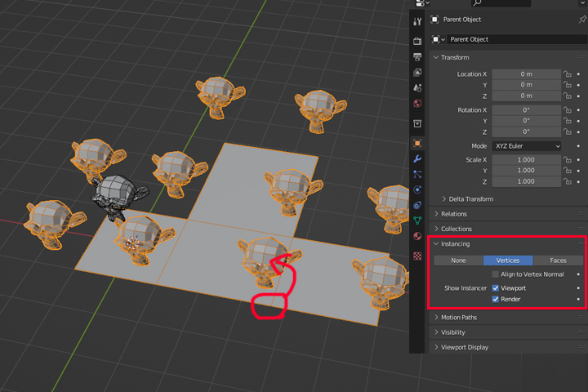Viewport: 588px width, 392px height.
Task: Expand the Delta Transform subpanel
Action: click(x=444, y=198)
